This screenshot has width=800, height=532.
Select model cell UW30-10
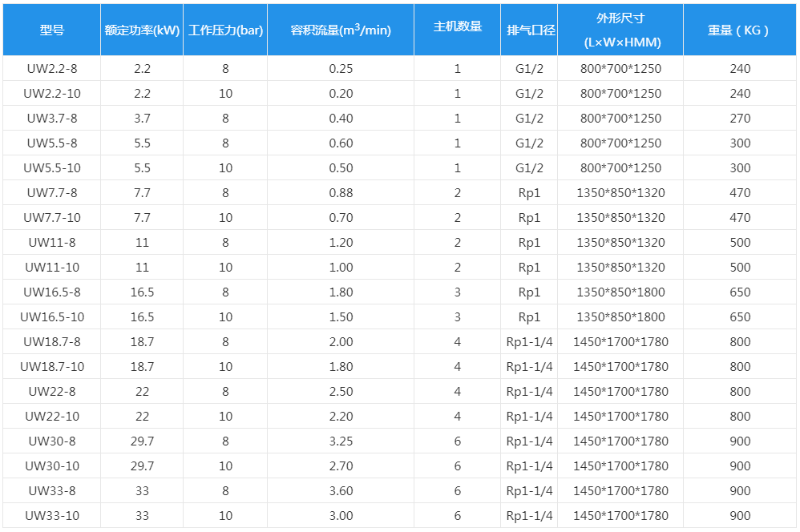[52, 465]
